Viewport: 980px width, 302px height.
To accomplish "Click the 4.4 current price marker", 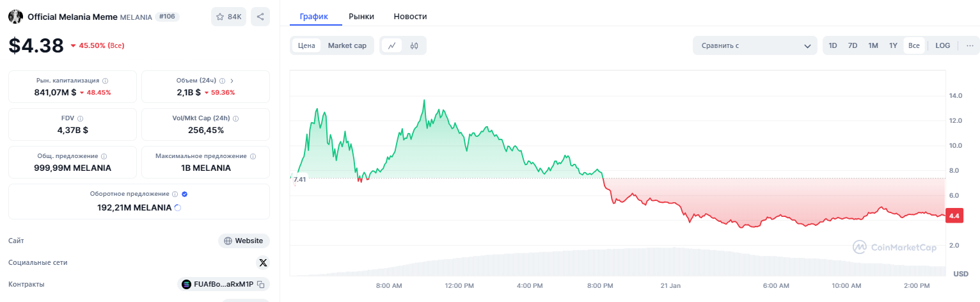I will pos(954,216).
